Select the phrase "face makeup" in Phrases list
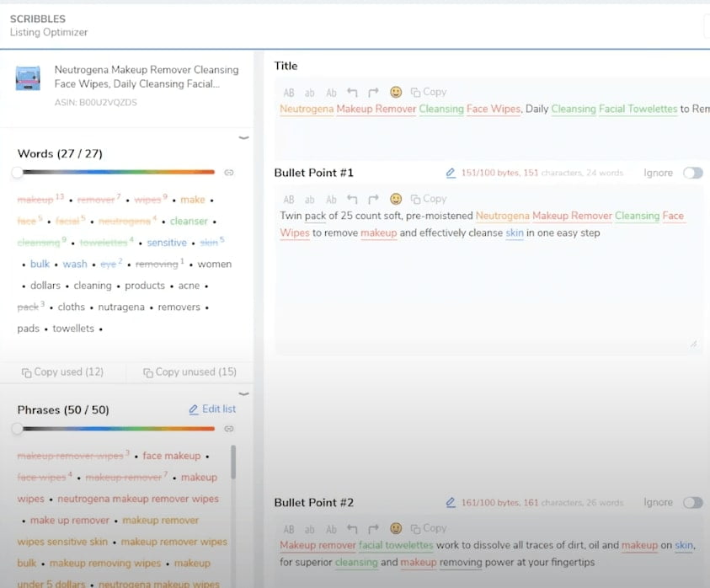 point(172,456)
